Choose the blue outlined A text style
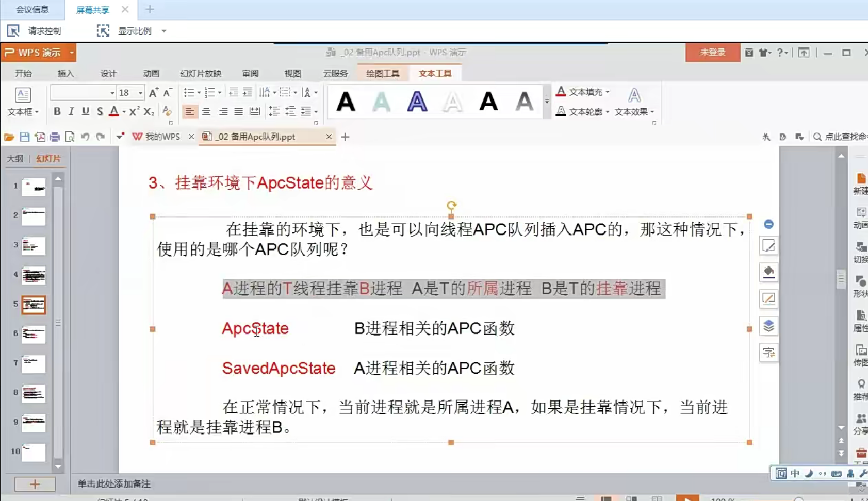The height and width of the screenshot is (501, 868). point(417,102)
